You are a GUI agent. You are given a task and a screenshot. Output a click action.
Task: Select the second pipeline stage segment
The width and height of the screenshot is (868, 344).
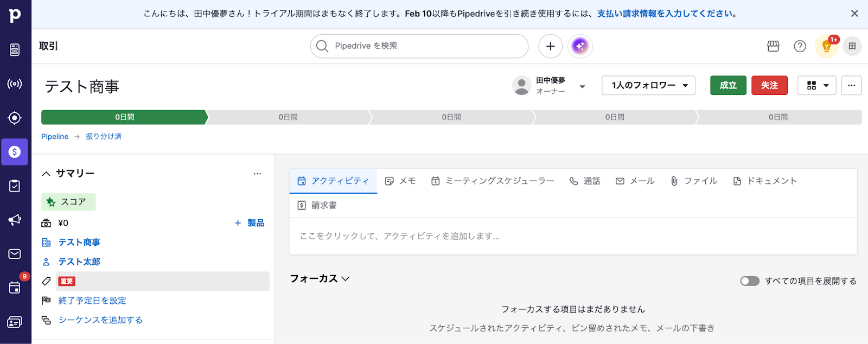pos(288,117)
